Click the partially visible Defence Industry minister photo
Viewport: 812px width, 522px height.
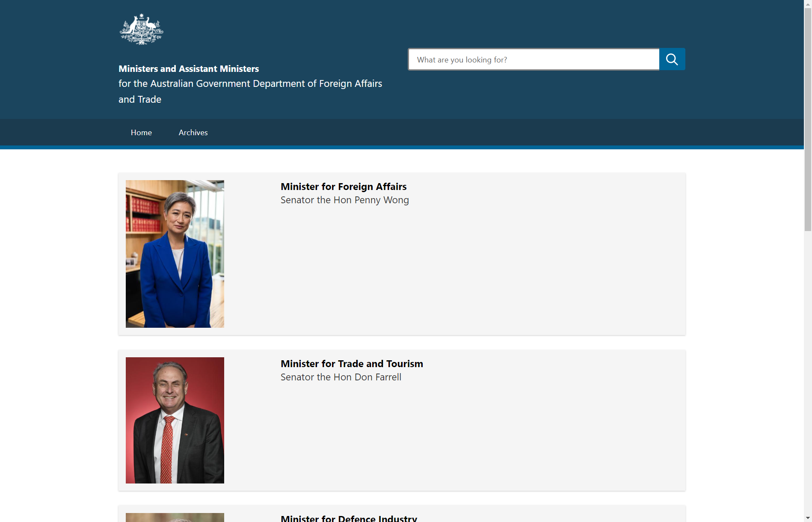(175, 517)
